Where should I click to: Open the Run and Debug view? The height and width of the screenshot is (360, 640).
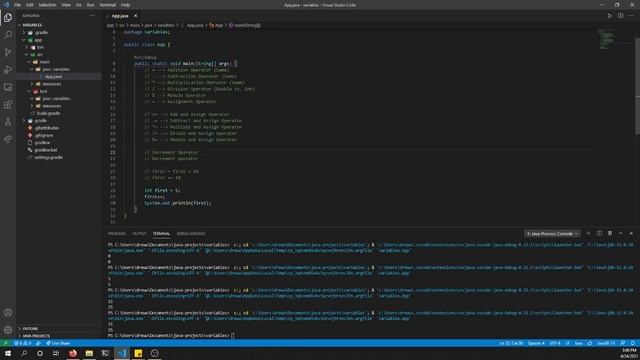(8, 70)
